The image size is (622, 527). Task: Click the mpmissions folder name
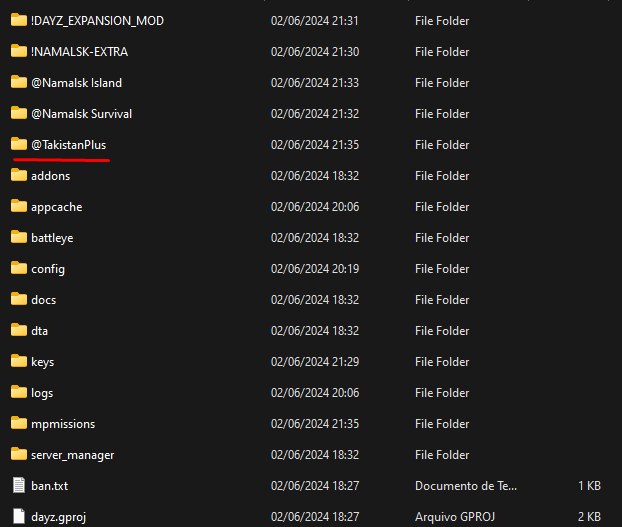[x=63, y=424]
